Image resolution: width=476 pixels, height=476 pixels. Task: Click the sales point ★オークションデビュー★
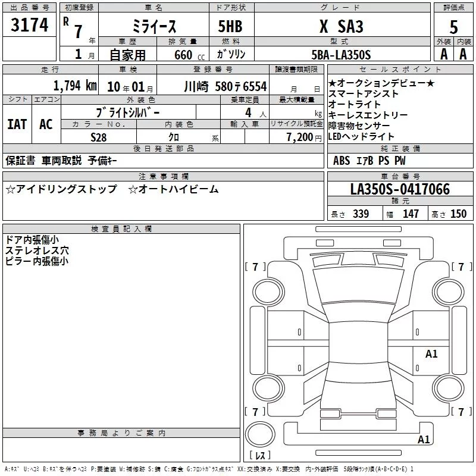coord(381,83)
